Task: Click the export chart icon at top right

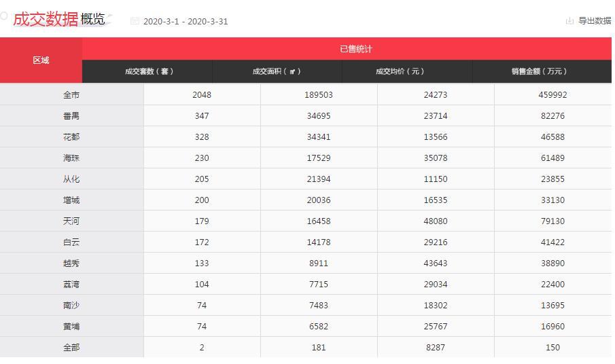Action: point(569,21)
